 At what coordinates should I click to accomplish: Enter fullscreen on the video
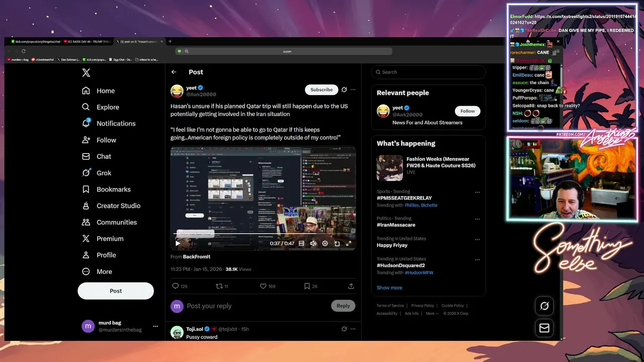(x=348, y=243)
